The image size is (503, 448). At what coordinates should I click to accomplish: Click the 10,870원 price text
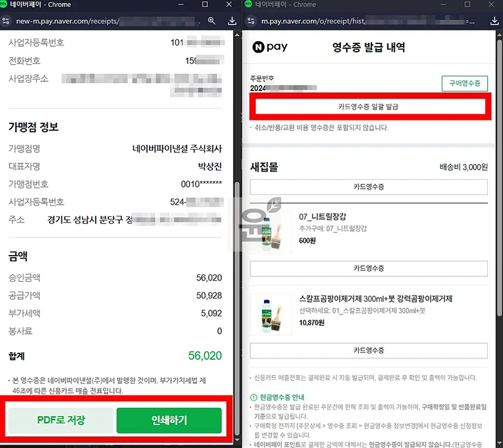pyautogui.click(x=311, y=323)
